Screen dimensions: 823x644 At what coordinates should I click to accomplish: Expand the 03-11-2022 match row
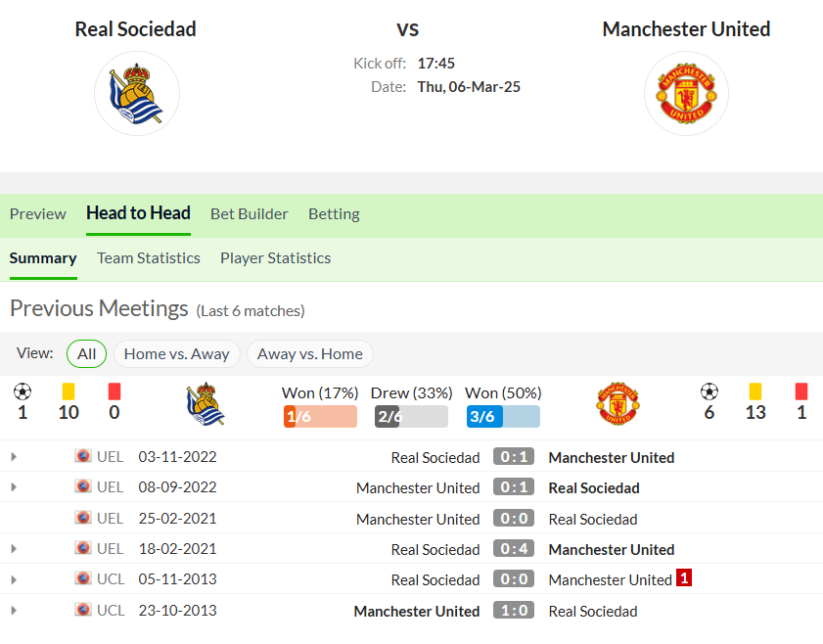point(14,457)
